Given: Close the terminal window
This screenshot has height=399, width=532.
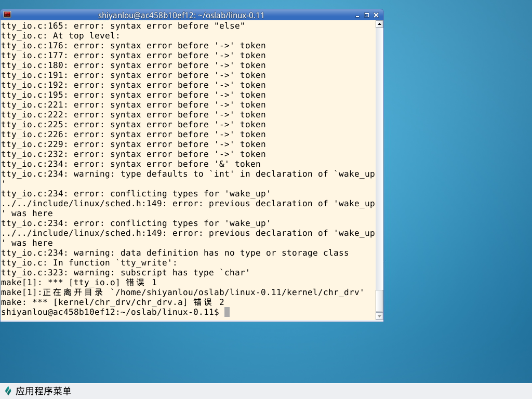Looking at the screenshot, I should click(376, 15).
